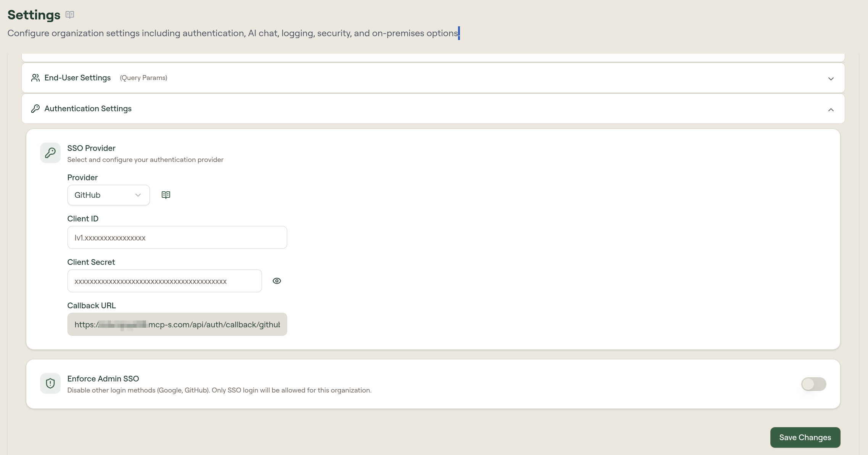868x455 pixels.
Task: Open the GitHub provider dropdown
Action: 109,195
